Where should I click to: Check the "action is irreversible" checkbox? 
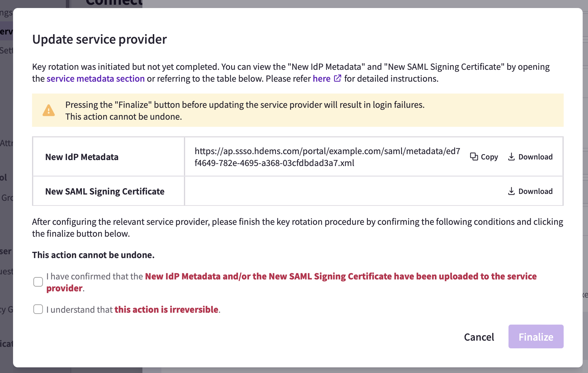pos(38,309)
